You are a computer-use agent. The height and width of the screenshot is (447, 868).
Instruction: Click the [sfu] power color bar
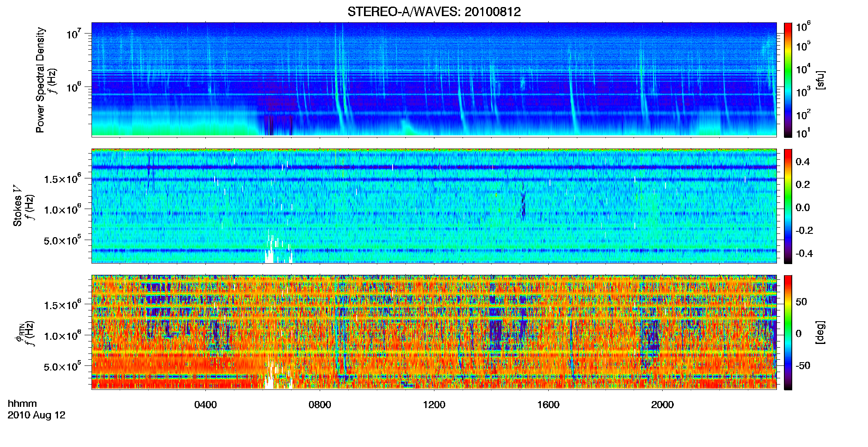788,79
